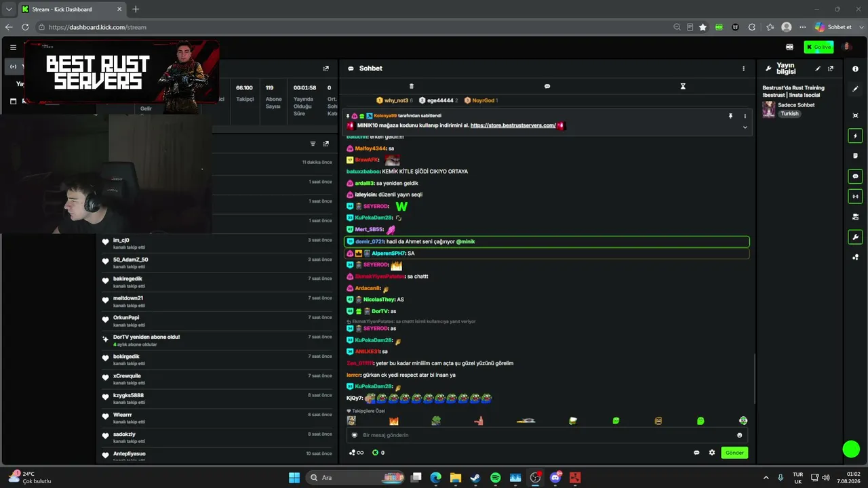Click the DorTV yeniden abone oldu entry
This screenshot has width=868, height=488.
click(x=217, y=340)
